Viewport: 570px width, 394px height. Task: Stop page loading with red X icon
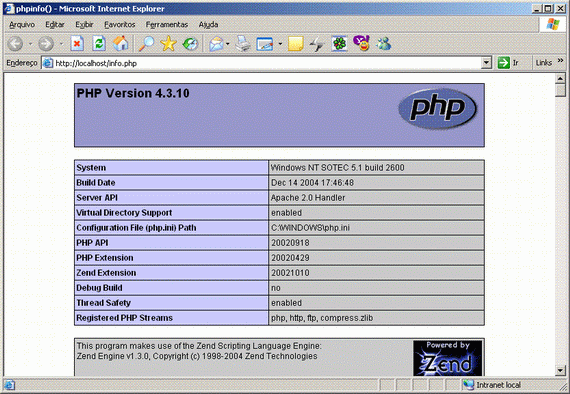click(x=77, y=44)
